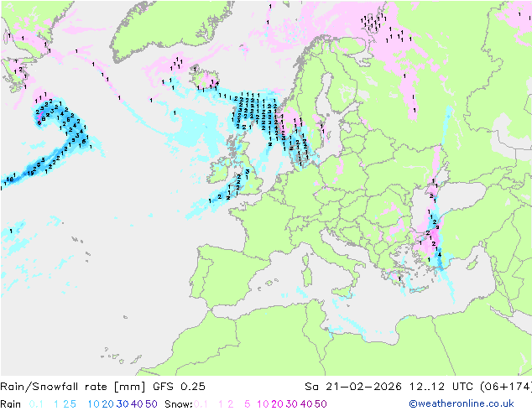Select the rain legend value 0.1

36,404
